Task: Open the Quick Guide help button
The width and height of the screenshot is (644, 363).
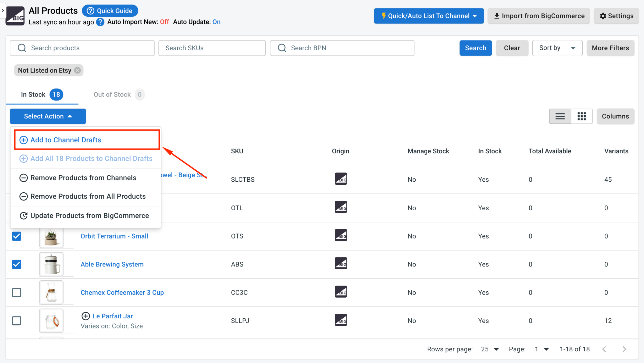Action: coord(110,11)
